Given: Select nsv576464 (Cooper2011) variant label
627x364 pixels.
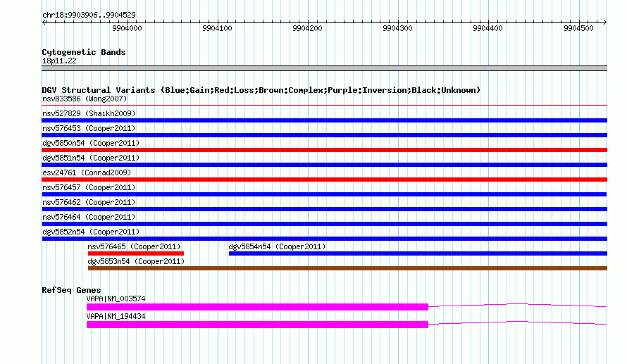Looking at the screenshot, I should pyautogui.click(x=89, y=217).
